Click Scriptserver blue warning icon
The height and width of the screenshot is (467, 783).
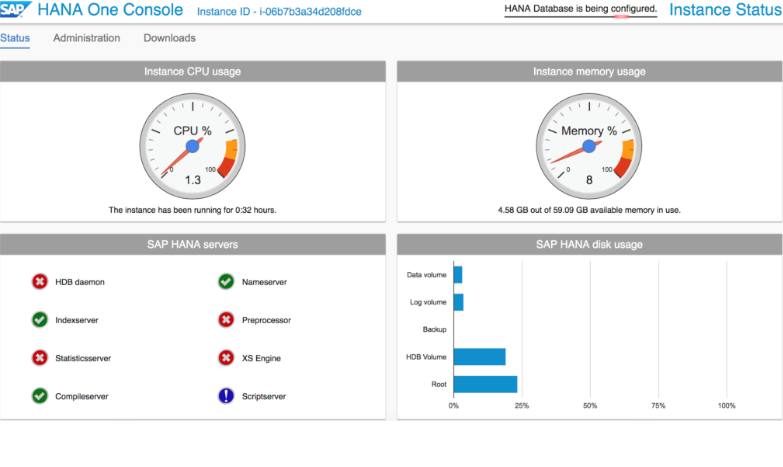pos(226,396)
